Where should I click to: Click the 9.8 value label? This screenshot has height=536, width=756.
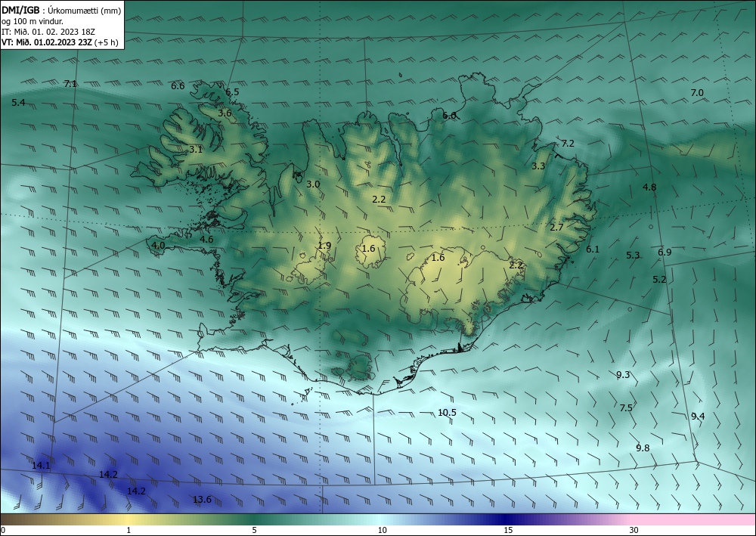[643, 448]
